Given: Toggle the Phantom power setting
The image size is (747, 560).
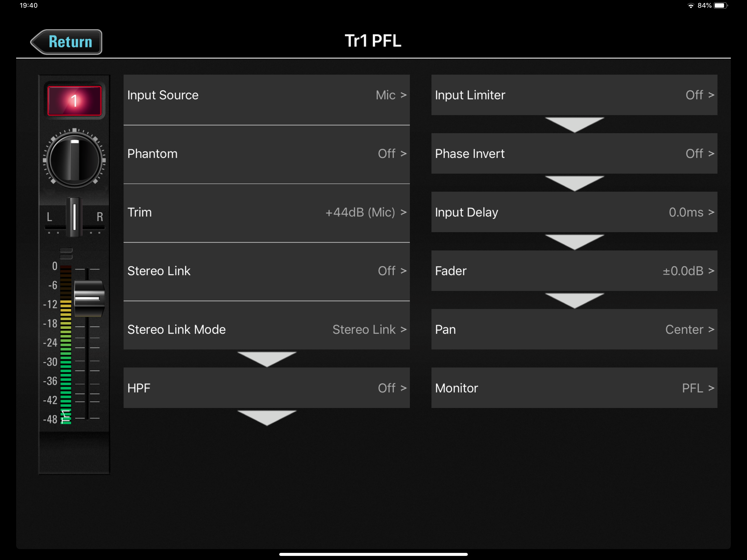Looking at the screenshot, I should click(x=266, y=154).
